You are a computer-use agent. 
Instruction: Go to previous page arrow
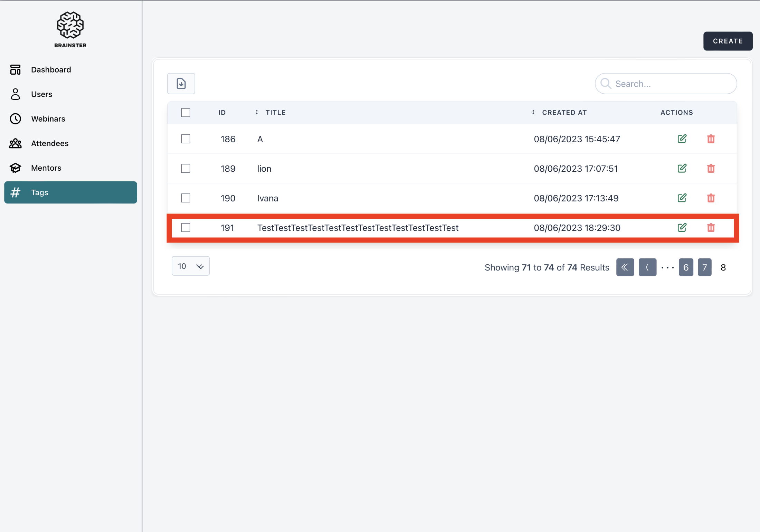pyautogui.click(x=647, y=267)
